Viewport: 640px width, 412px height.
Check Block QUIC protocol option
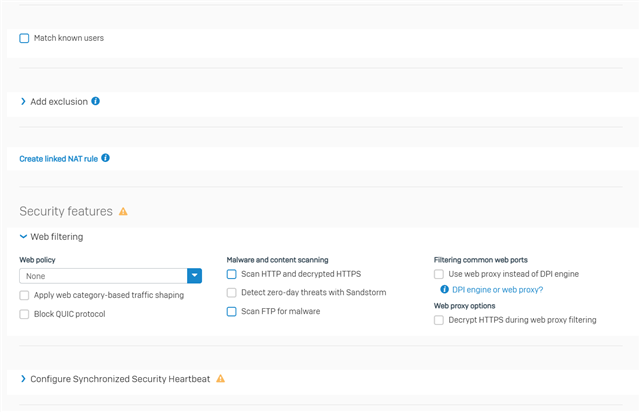[x=24, y=314]
